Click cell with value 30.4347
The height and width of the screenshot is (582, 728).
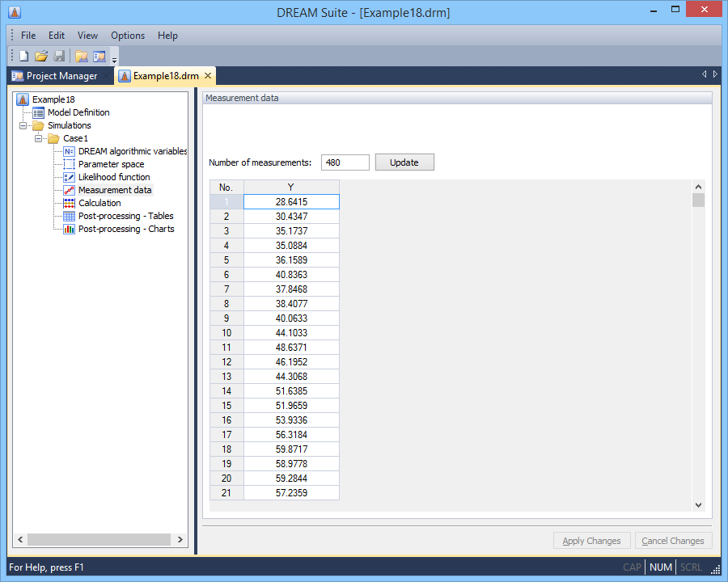coord(291,217)
